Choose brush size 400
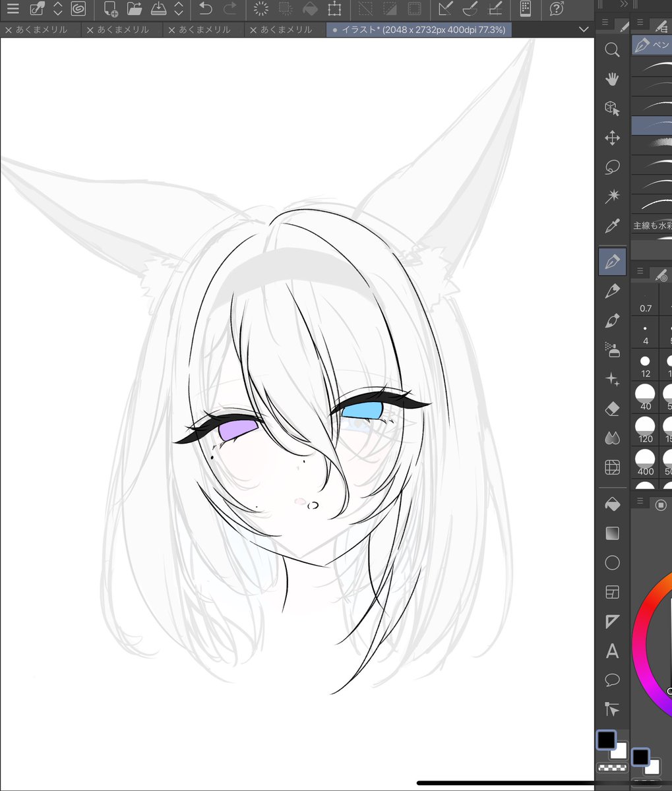 tap(645, 463)
